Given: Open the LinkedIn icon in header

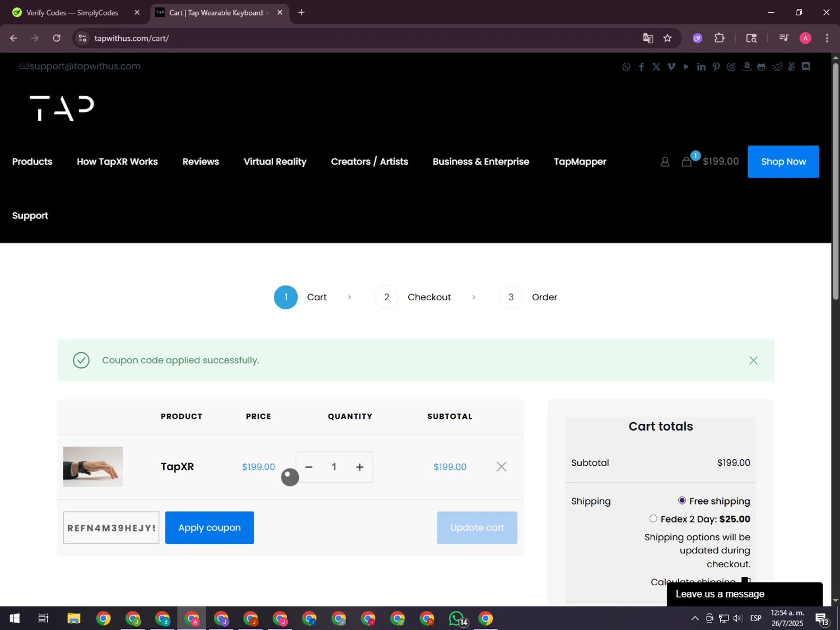Looking at the screenshot, I should (701, 67).
